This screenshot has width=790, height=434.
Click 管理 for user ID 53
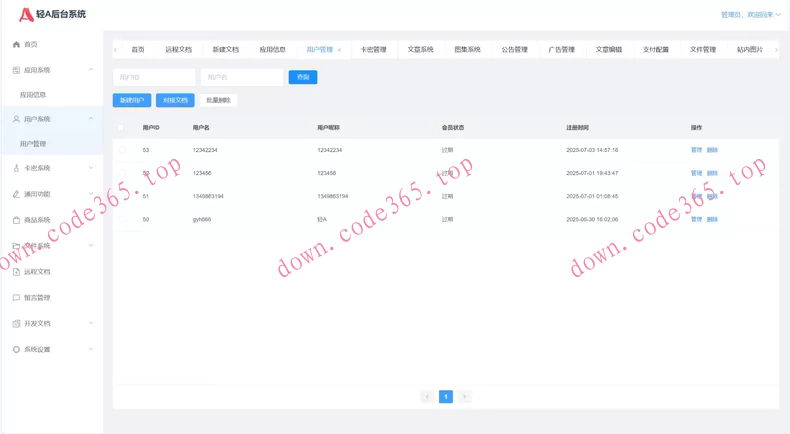point(696,150)
